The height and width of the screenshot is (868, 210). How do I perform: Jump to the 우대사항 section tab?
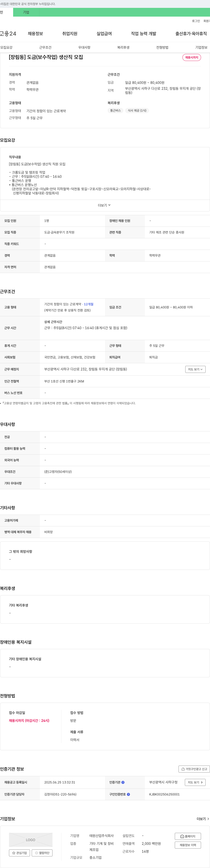[84, 48]
